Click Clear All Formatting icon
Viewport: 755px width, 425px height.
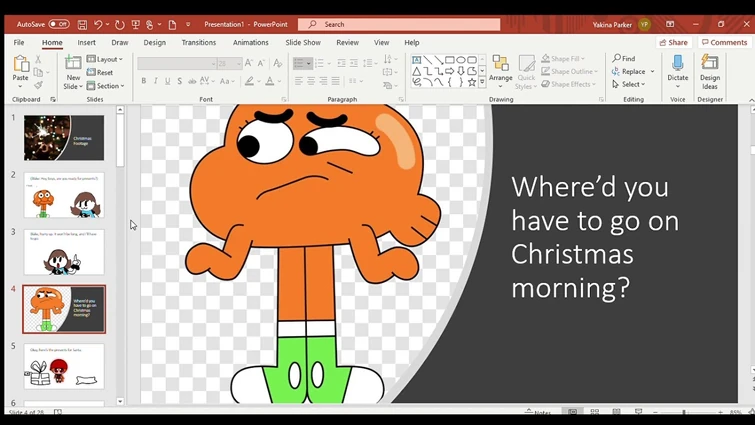pyautogui.click(x=278, y=63)
